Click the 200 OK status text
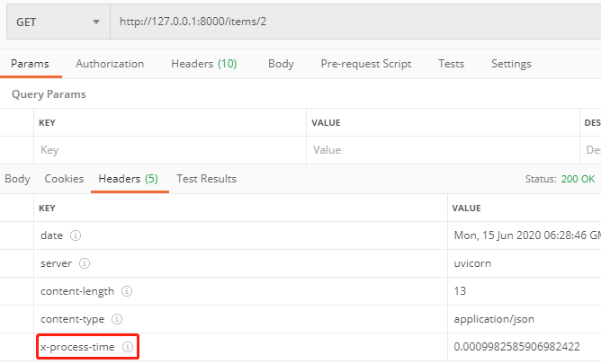The height and width of the screenshot is (364, 601). [x=578, y=179]
